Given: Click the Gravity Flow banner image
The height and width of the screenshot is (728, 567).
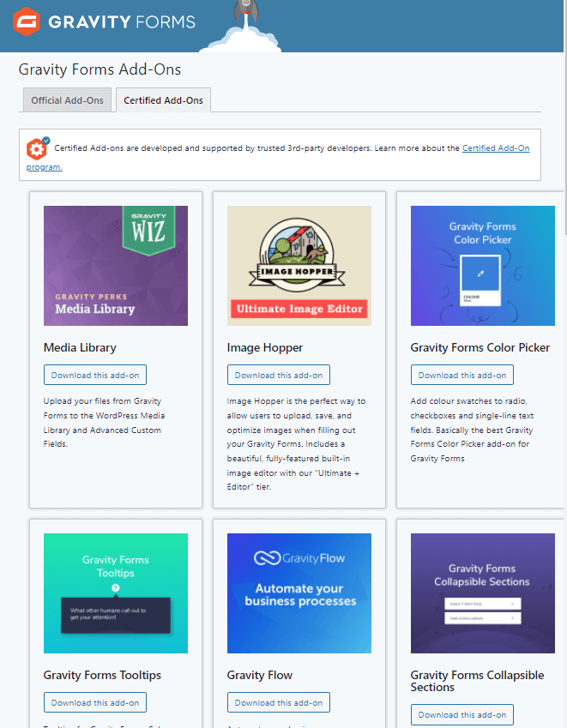Looking at the screenshot, I should [299, 593].
